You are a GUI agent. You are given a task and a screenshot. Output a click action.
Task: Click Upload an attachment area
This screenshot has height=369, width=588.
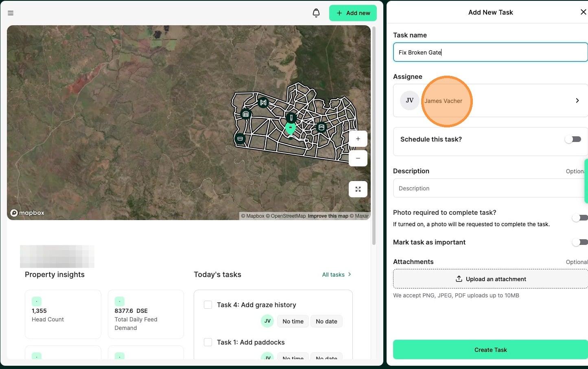point(490,279)
